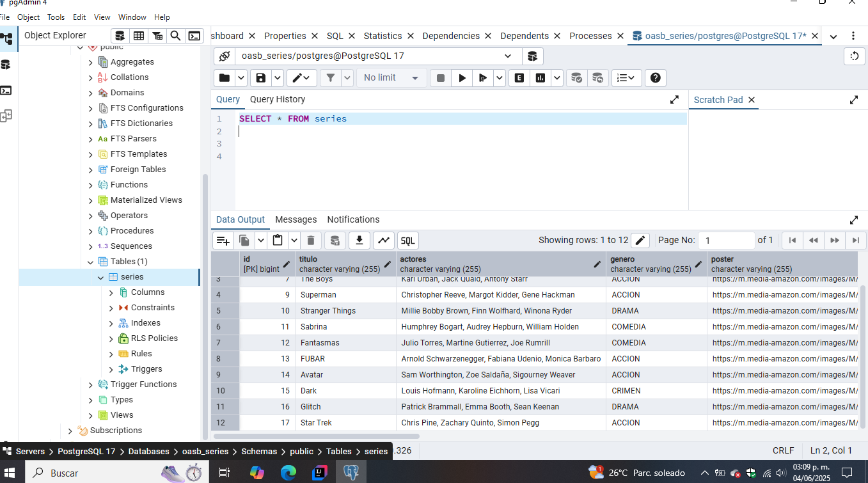868x483 pixels.
Task: Expand the Views tree node
Action: 90,416
